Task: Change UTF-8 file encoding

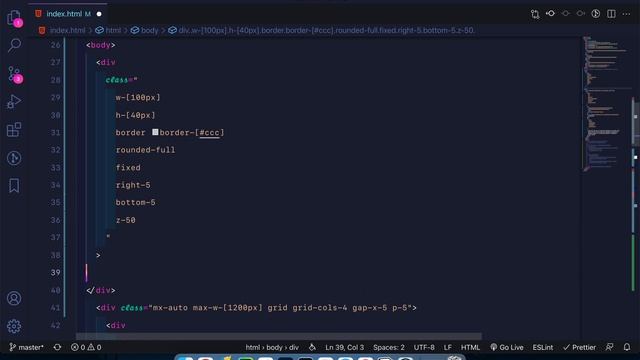Action: coord(424,347)
